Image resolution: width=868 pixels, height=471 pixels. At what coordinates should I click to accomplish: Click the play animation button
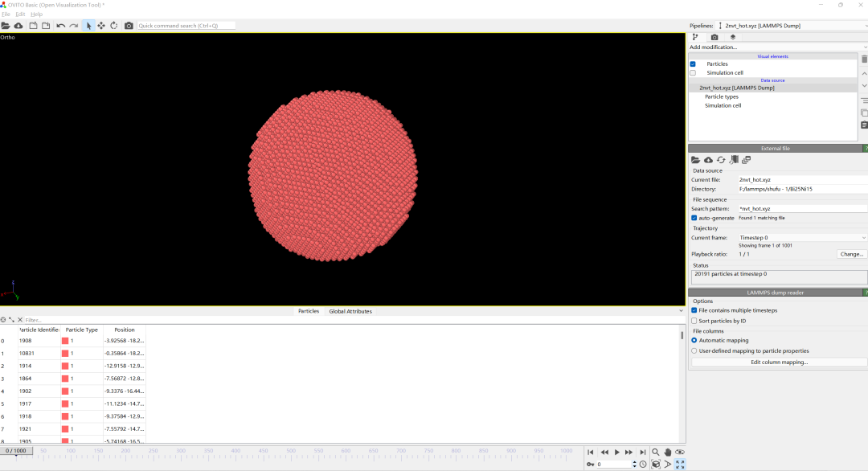click(616, 453)
